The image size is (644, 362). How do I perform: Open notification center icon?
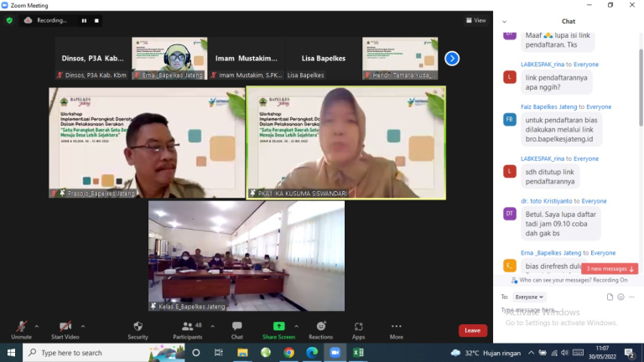coord(630,353)
